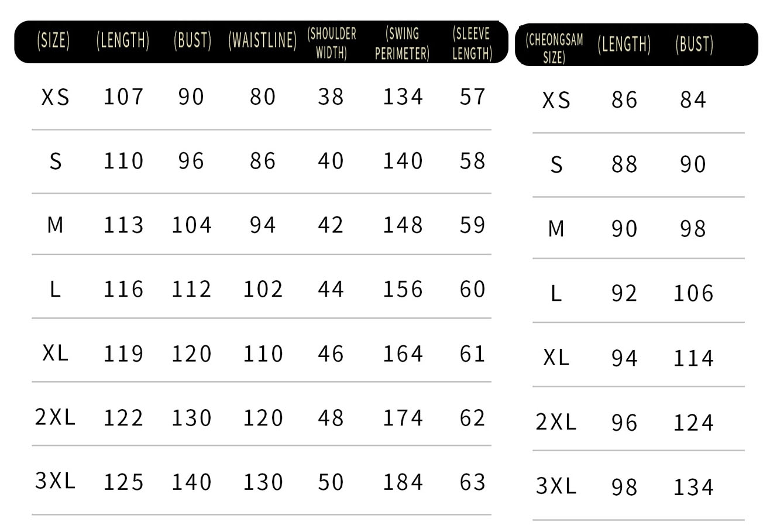770x532 pixels.
Task: Click the (CHEONGSAM SIZE) header
Action: tap(554, 48)
